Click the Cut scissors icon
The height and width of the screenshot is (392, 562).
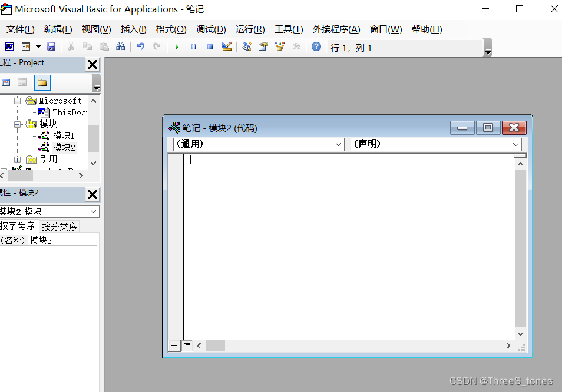pyautogui.click(x=71, y=46)
